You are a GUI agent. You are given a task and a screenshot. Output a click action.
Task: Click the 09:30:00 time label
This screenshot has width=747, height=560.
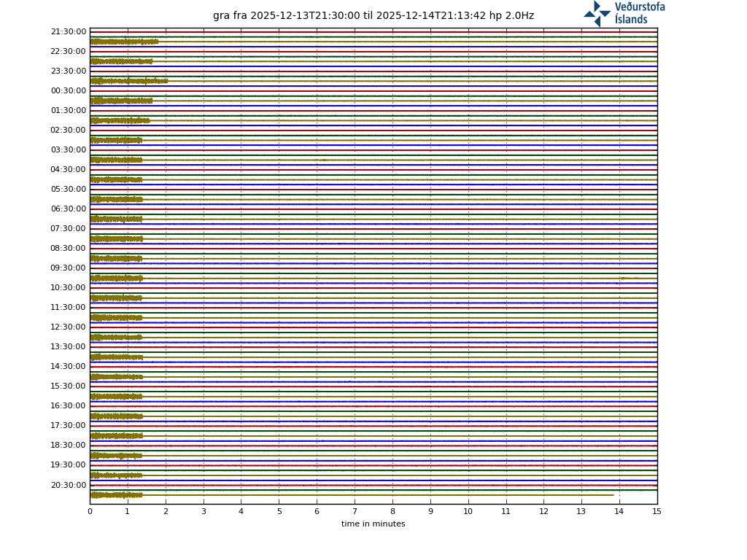[69, 268]
